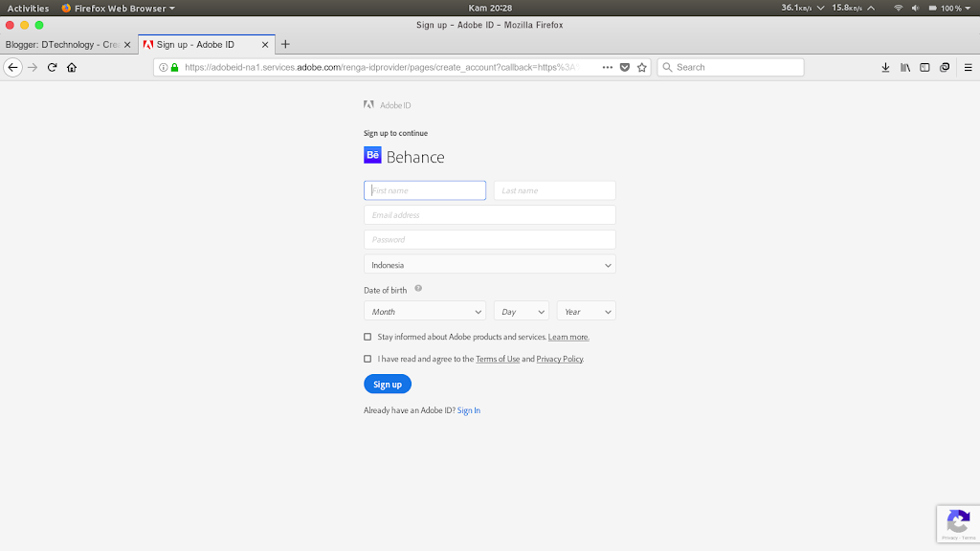Toggle the sidebar view icon
This screenshot has height=551, width=980.
click(924, 67)
